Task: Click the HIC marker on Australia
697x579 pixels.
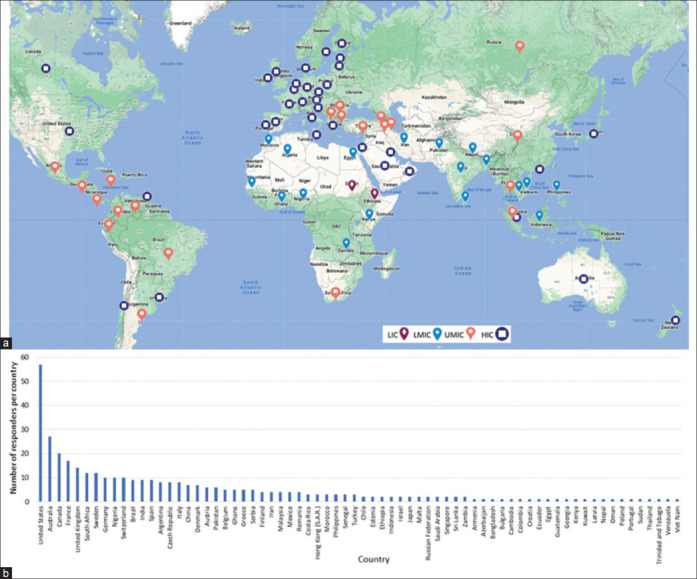Action: (x=584, y=279)
